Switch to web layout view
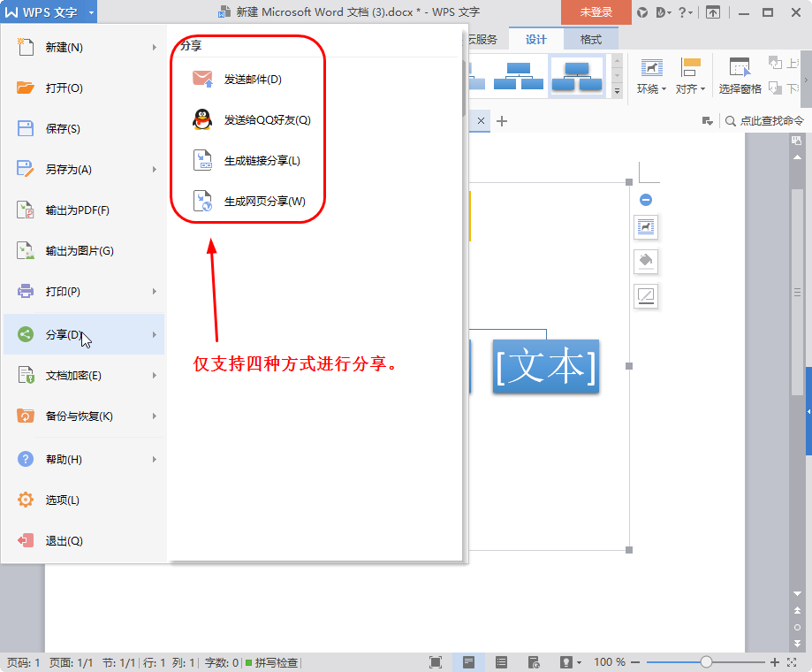This screenshot has height=672, width=812. (x=534, y=662)
